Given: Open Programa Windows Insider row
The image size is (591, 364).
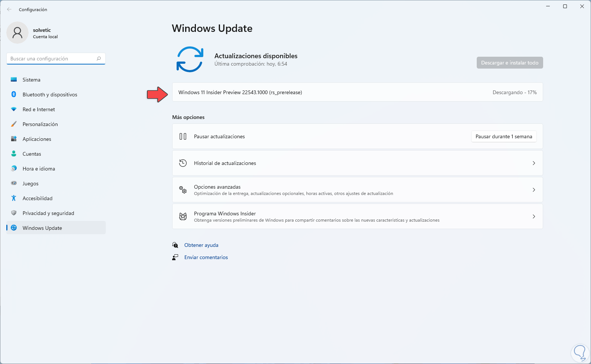Looking at the screenshot, I should pos(358,216).
